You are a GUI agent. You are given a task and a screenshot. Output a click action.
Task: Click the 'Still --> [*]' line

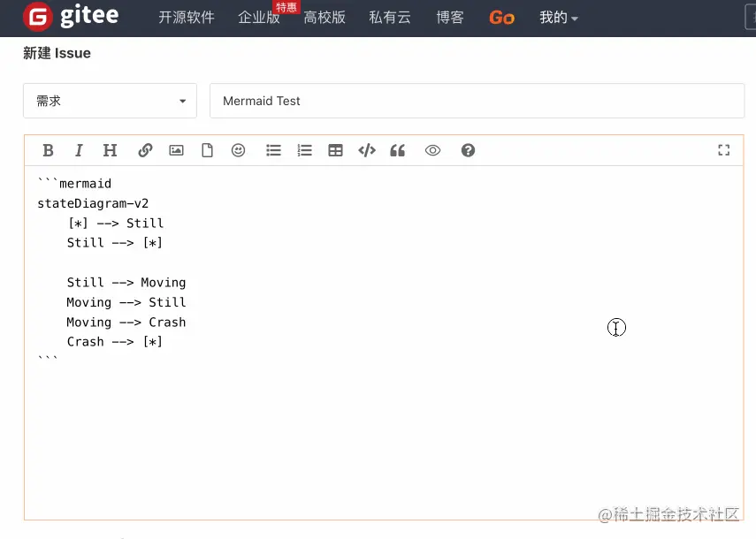(x=115, y=243)
